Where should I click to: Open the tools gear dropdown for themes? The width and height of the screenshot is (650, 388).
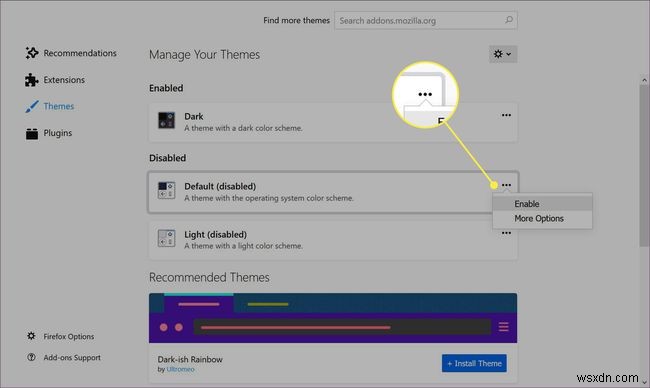point(503,54)
